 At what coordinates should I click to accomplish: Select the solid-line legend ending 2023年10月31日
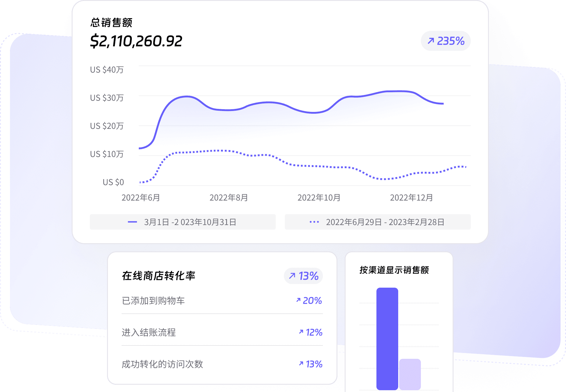[x=183, y=222]
